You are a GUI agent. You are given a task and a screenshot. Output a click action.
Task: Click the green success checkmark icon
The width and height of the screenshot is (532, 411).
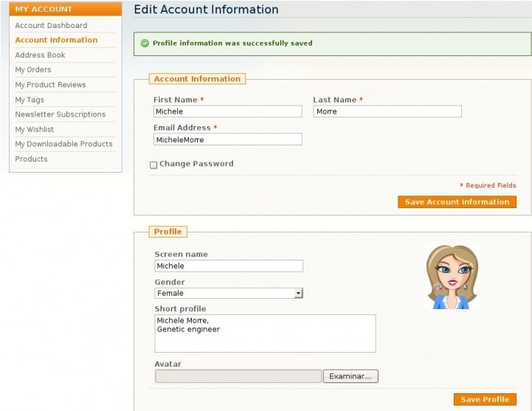[x=145, y=44]
